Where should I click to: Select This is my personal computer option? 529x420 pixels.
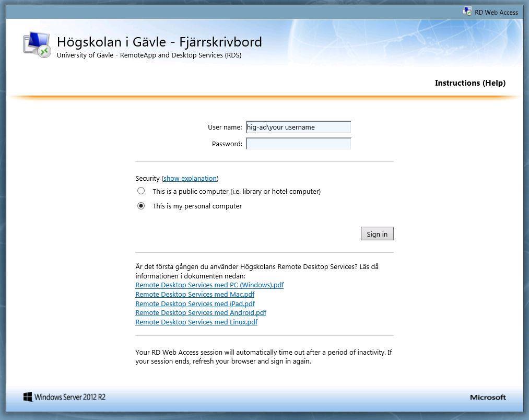point(141,206)
